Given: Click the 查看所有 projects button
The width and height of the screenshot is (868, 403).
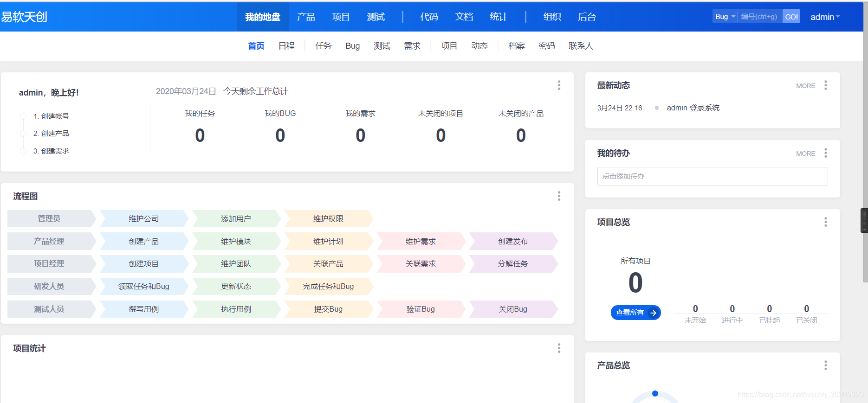Looking at the screenshot, I should tap(635, 313).
